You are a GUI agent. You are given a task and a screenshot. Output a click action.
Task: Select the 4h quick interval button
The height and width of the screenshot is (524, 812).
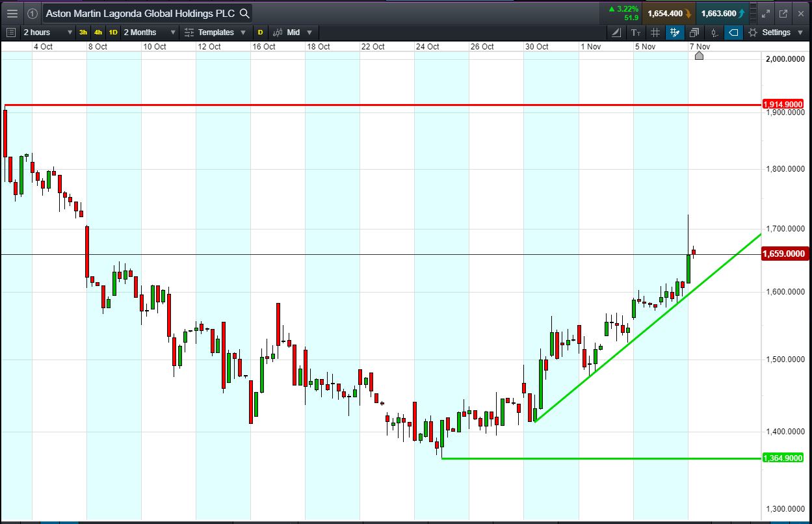[x=98, y=32]
